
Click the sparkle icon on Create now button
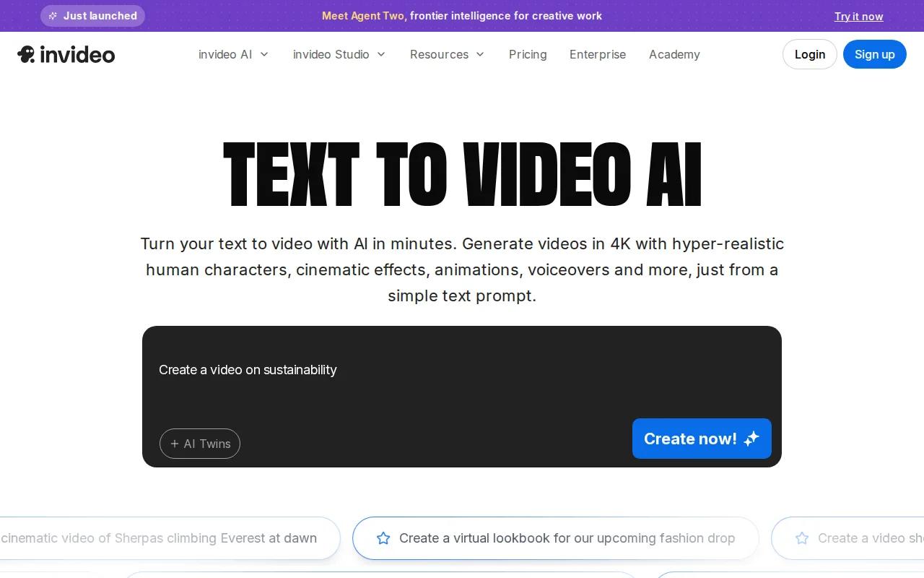point(751,439)
